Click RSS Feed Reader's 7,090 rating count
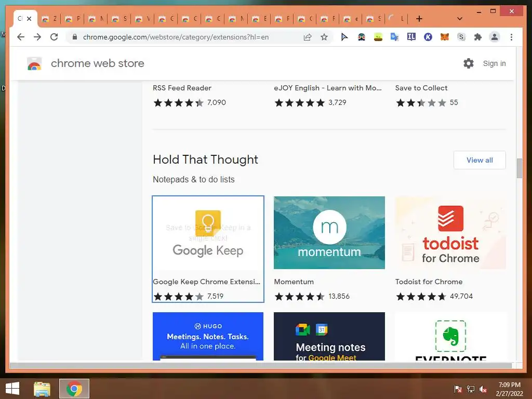 (x=217, y=102)
